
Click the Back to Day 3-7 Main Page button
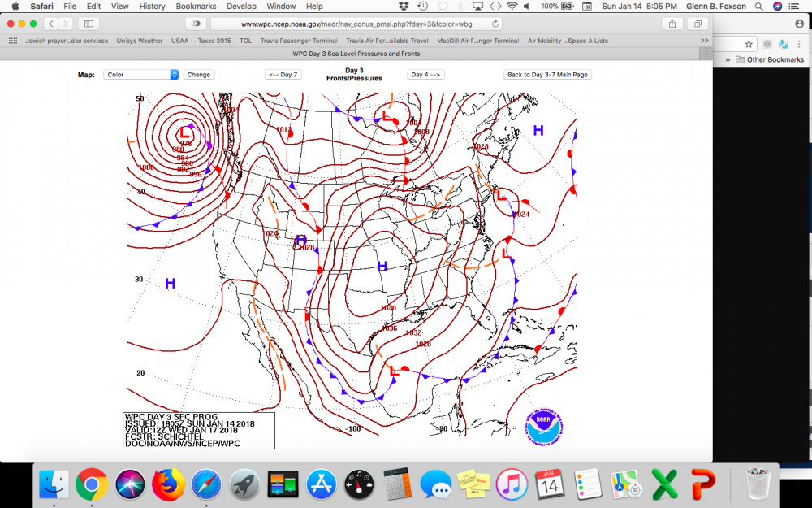pos(547,74)
